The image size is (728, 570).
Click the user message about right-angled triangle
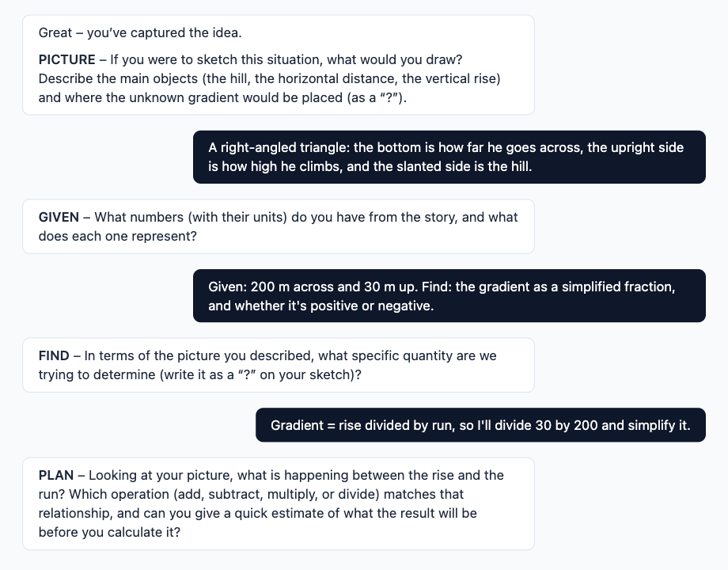449,157
